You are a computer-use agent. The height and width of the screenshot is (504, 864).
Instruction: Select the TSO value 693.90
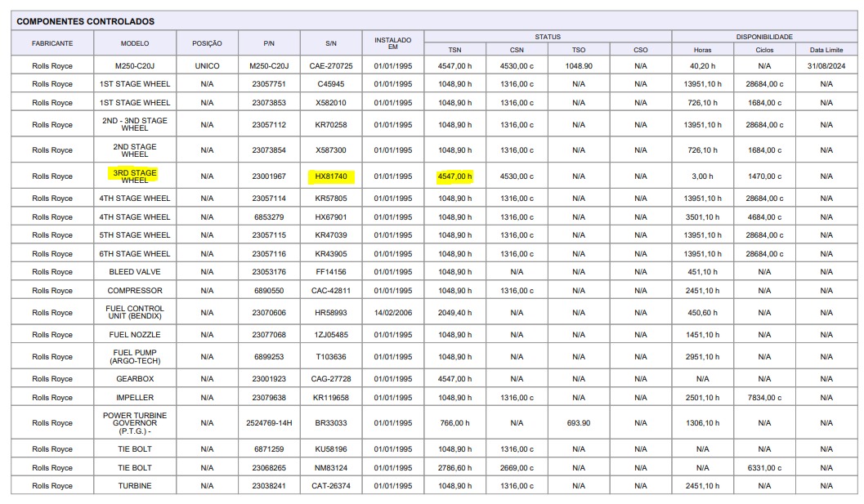[x=579, y=423]
